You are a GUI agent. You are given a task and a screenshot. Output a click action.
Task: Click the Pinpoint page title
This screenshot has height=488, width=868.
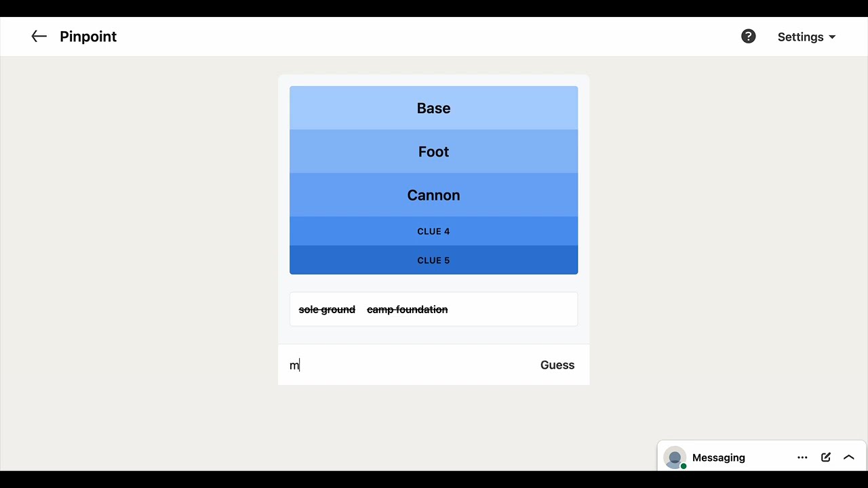coord(88,37)
